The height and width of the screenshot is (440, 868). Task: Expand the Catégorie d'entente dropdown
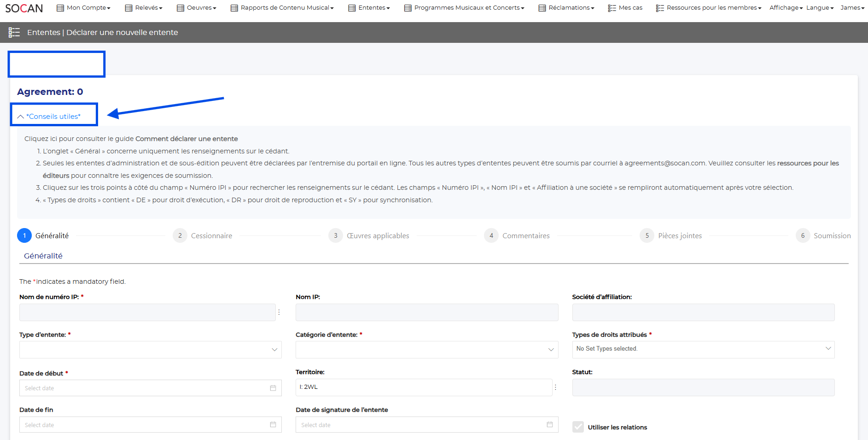click(x=426, y=350)
